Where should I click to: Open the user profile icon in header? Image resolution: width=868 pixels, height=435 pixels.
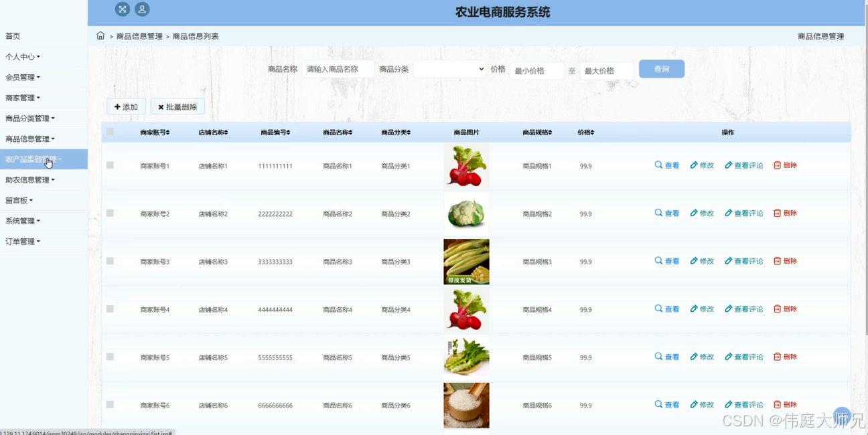142,9
